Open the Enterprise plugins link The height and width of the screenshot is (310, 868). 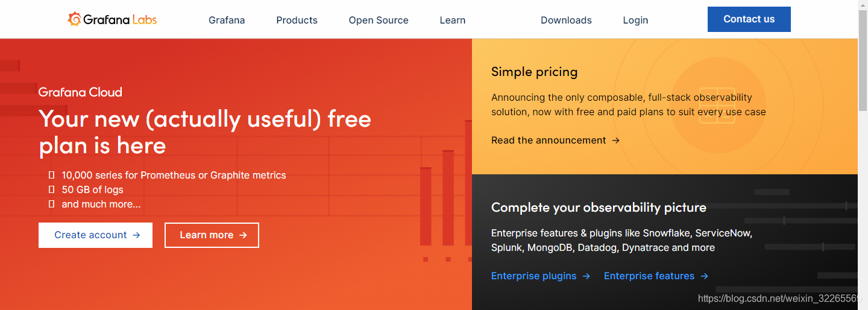pyautogui.click(x=541, y=276)
